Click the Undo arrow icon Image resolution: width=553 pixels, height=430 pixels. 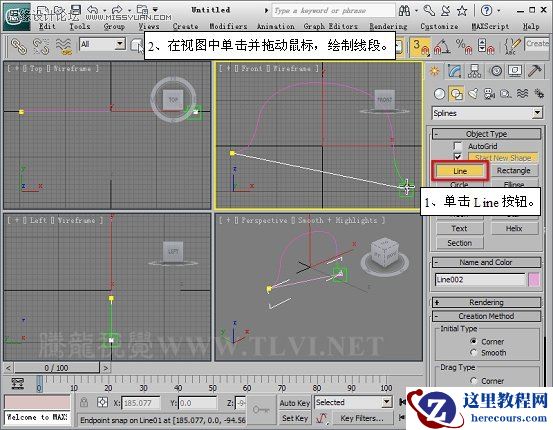[92, 10]
